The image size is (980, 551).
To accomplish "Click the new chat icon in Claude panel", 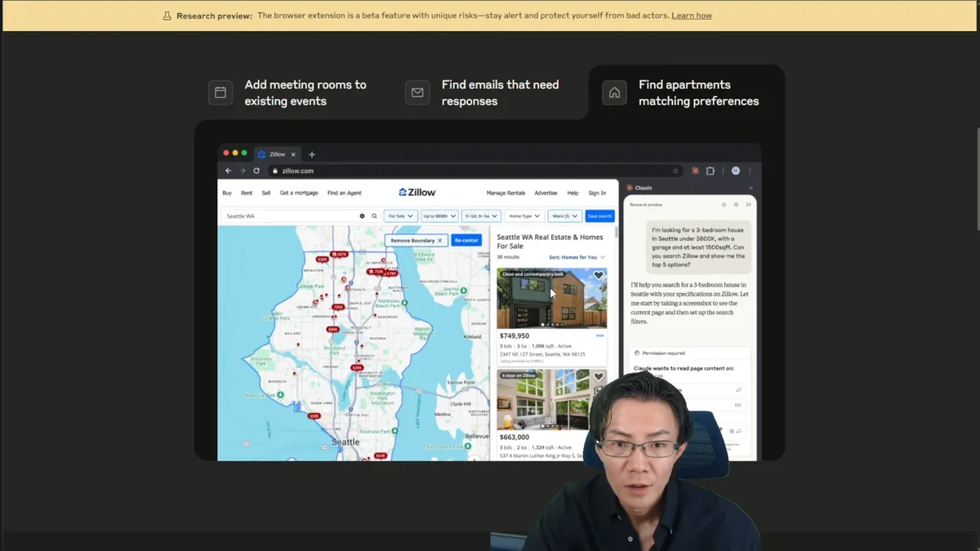I will click(724, 205).
